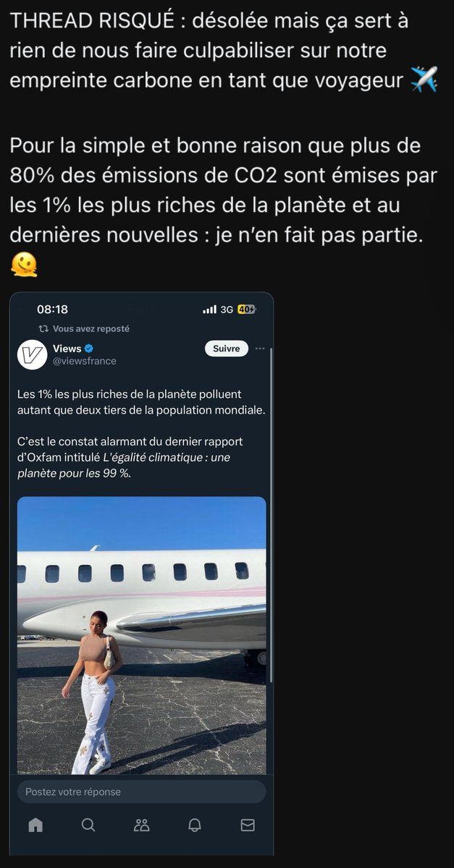This screenshot has height=868, width=454.
Task: Open the Communities people icon
Action: click(x=142, y=825)
